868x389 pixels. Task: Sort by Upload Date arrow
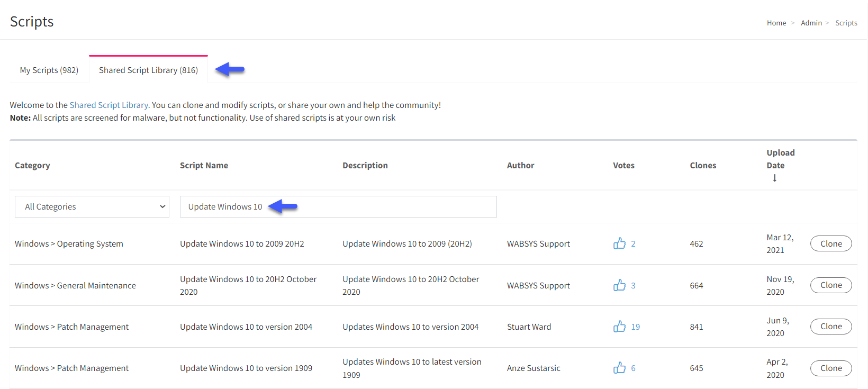point(774,178)
